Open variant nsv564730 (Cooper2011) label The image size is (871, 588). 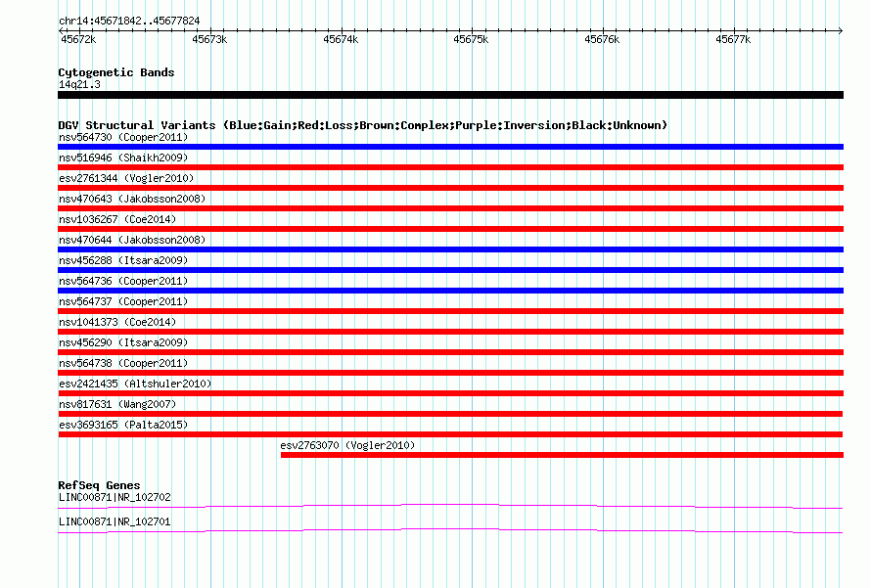coord(123,137)
